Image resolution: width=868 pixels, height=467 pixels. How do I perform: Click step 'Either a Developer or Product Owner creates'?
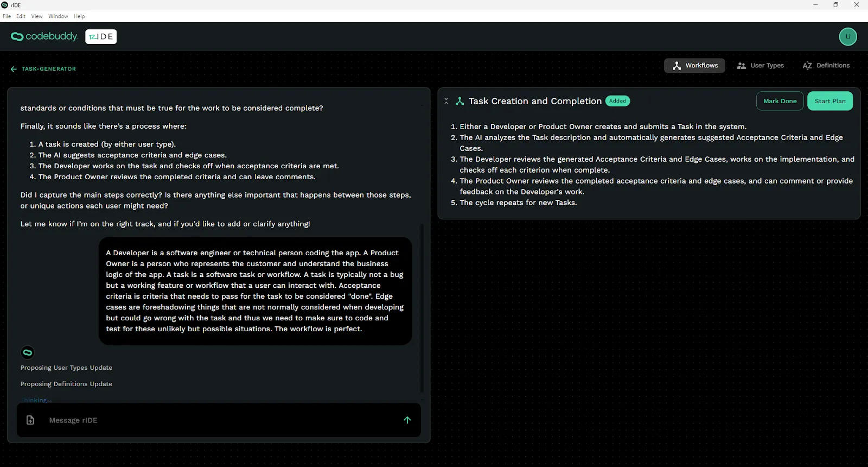pos(603,127)
